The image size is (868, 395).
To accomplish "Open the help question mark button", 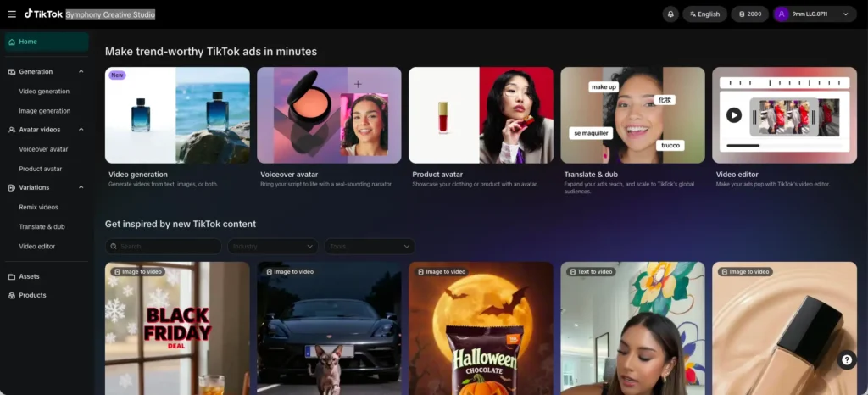I will (847, 360).
